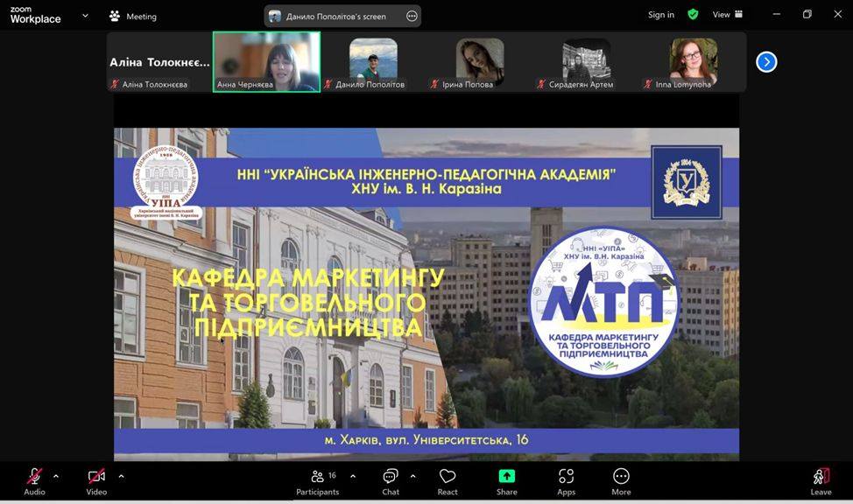Expand the video options caret
This screenshot has width=853, height=504.
[x=121, y=476]
